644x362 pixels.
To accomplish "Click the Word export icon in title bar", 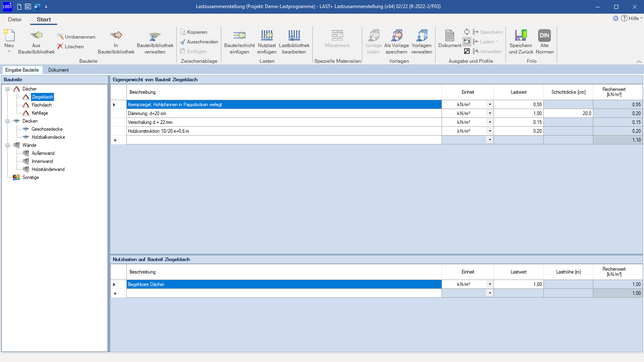I will click(37, 6).
